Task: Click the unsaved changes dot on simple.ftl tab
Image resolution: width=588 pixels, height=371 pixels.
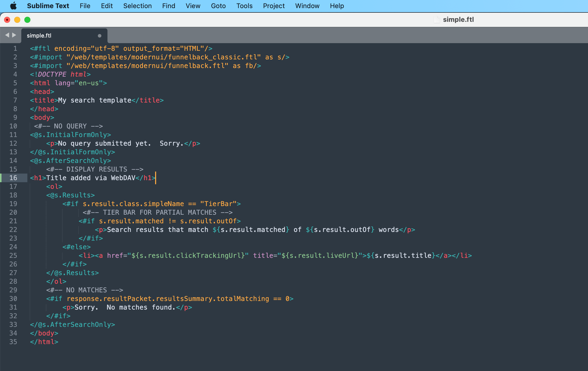Action: coord(99,36)
